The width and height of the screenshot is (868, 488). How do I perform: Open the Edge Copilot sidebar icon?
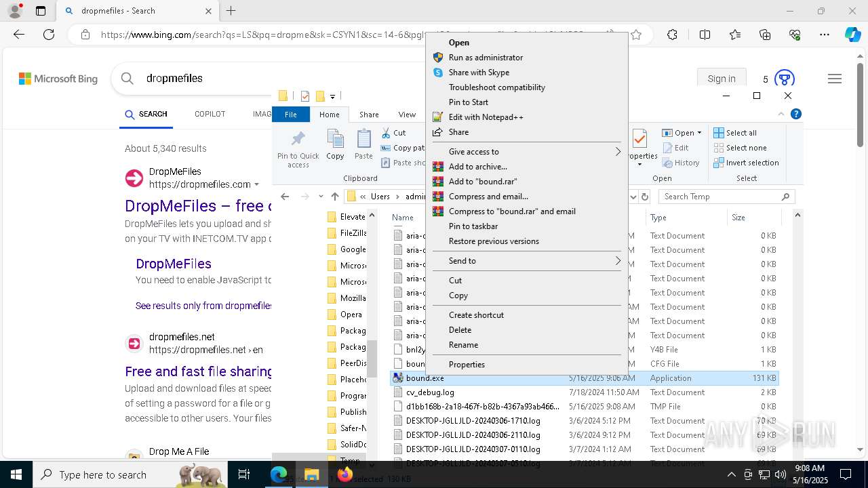852,35
